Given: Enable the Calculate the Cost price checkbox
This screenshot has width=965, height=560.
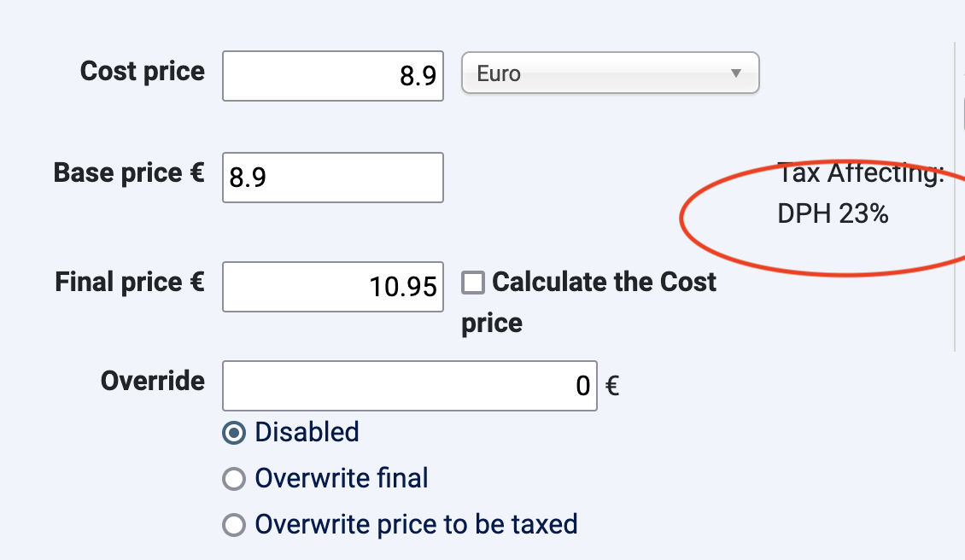Looking at the screenshot, I should coord(473,283).
